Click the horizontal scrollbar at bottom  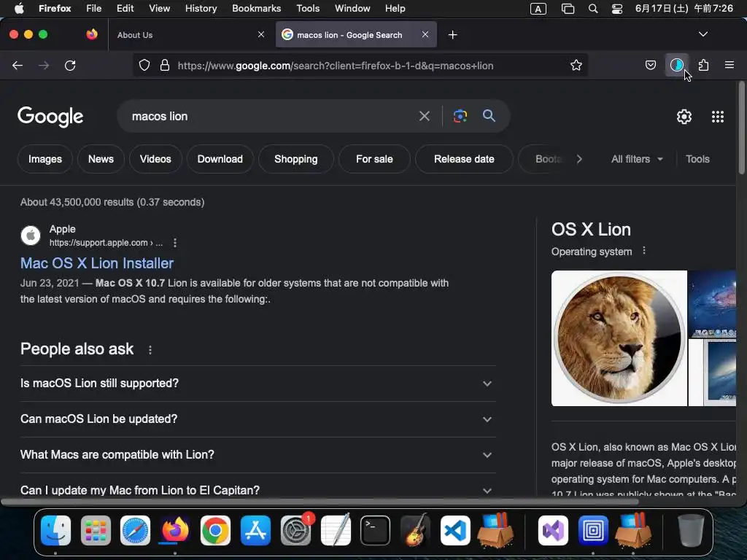(320, 502)
